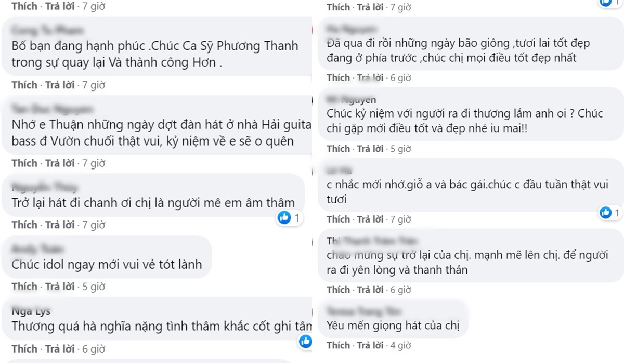Image resolution: width=624 pixels, height=364 pixels.
Task: Click Trả lời under "Chúc kỷ niệm với người" comment
Action: (370, 149)
